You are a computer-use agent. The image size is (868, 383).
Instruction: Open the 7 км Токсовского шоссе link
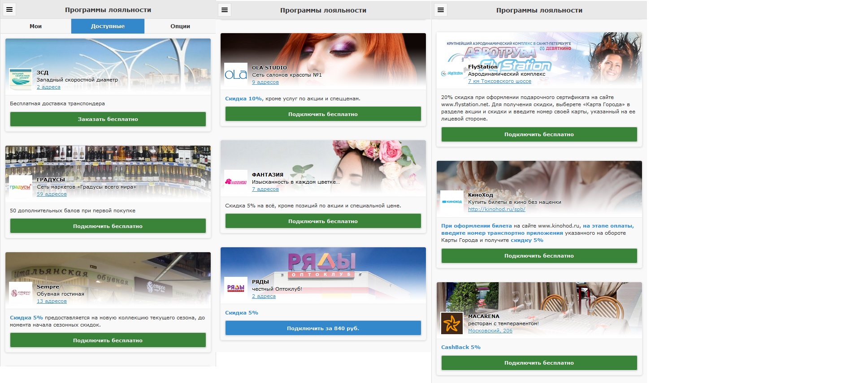[x=499, y=81]
